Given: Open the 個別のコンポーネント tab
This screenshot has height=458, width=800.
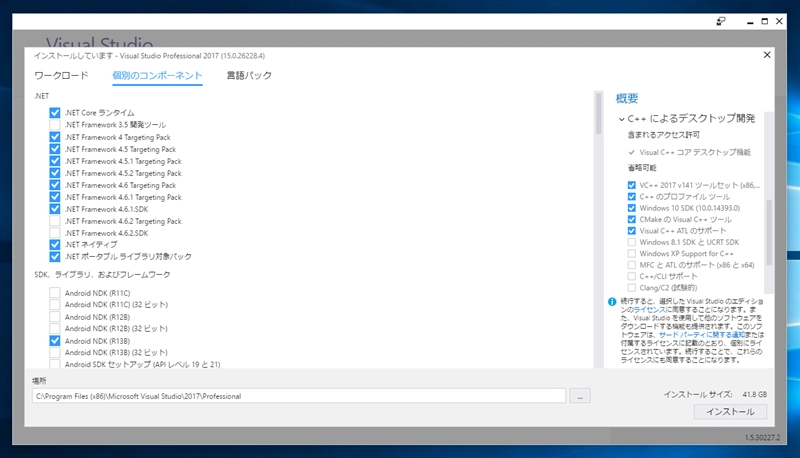Looking at the screenshot, I should coord(157,75).
